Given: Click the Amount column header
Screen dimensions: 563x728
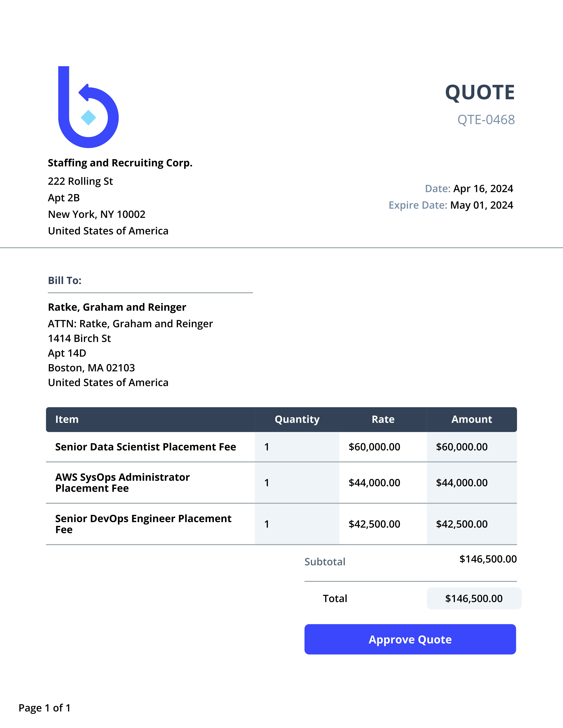Looking at the screenshot, I should point(472,419).
